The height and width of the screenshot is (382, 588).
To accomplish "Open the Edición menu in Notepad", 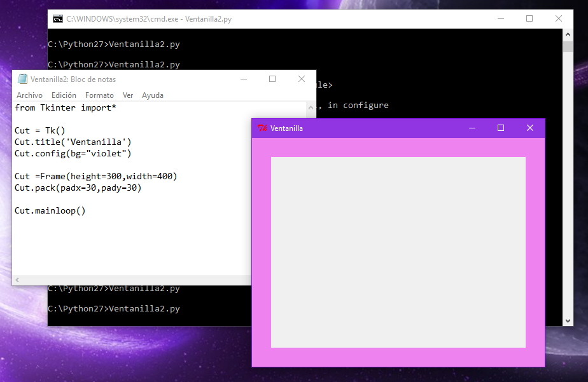I will click(64, 95).
